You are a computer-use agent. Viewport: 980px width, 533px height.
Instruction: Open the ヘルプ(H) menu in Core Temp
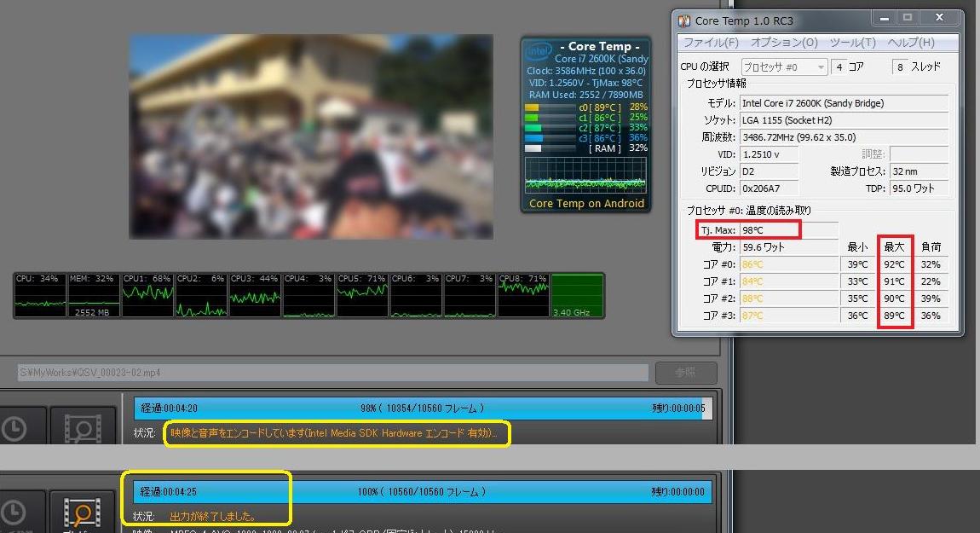coord(911,42)
